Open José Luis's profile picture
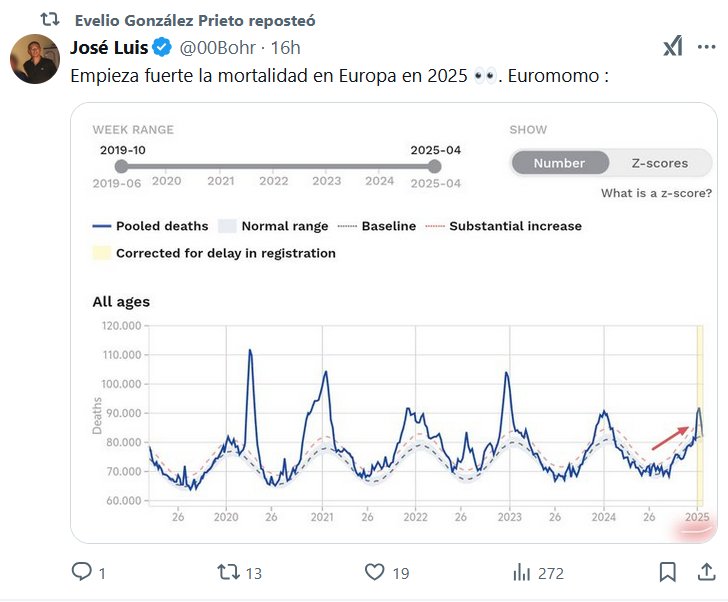Image resolution: width=728 pixels, height=602 pixels. click(x=35, y=59)
